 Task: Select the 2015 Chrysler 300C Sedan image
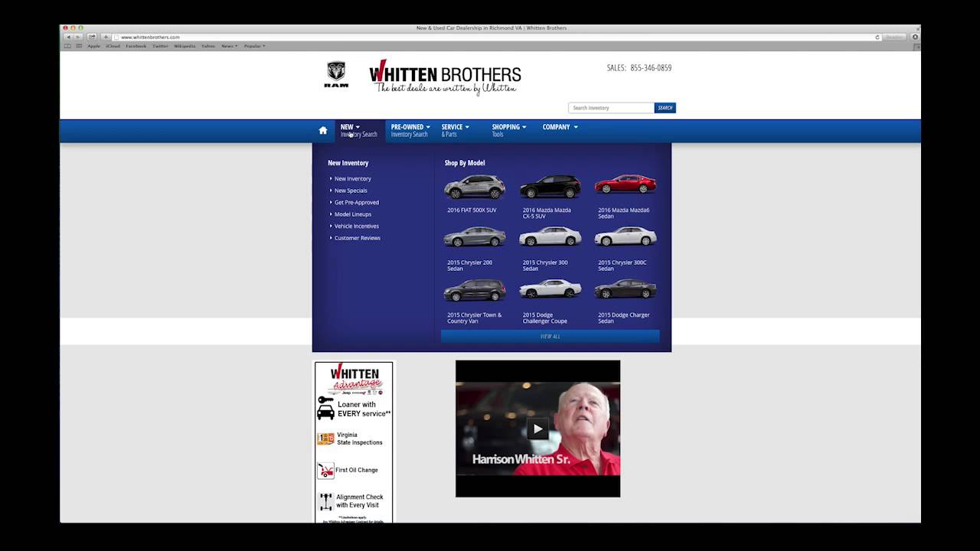pyautogui.click(x=626, y=236)
